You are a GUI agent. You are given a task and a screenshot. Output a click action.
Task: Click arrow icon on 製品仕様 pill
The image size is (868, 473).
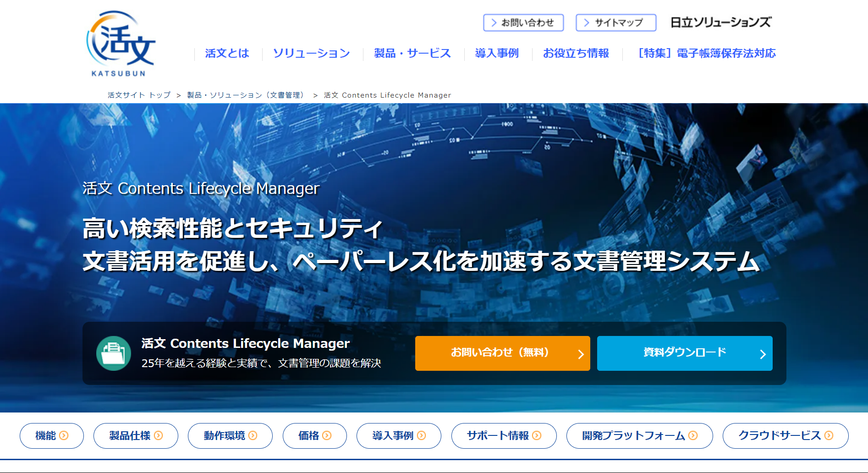[x=159, y=435]
